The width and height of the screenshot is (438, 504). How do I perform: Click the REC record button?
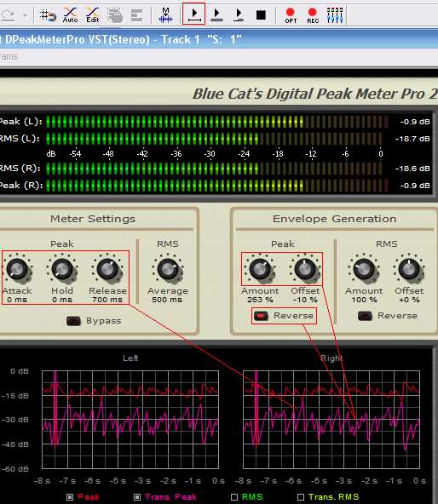(x=313, y=15)
